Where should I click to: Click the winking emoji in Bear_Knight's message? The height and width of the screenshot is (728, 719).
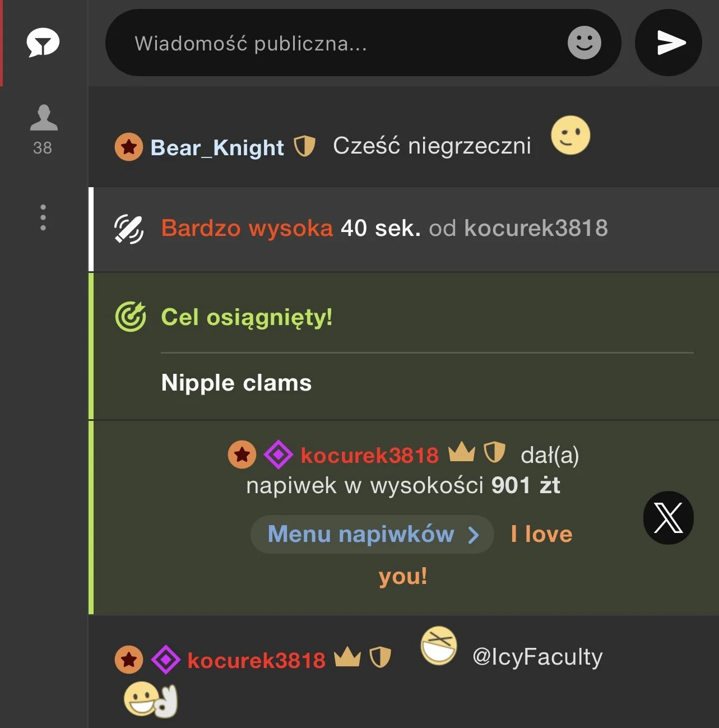[570, 136]
